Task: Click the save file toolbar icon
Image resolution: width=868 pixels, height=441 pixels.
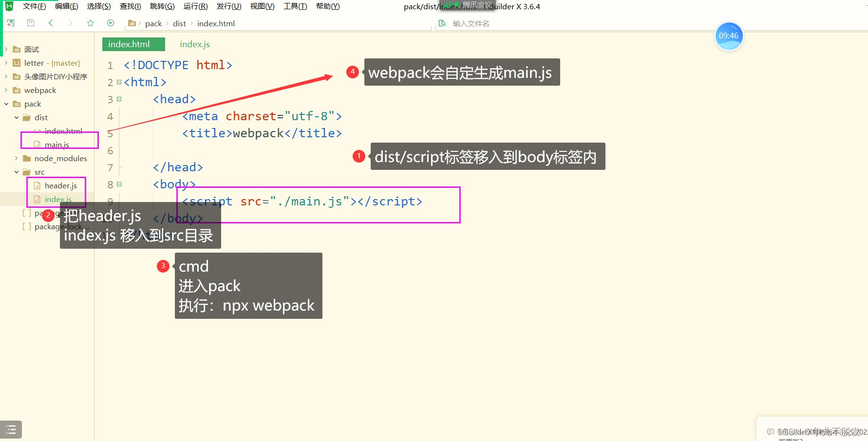Action: (x=31, y=23)
